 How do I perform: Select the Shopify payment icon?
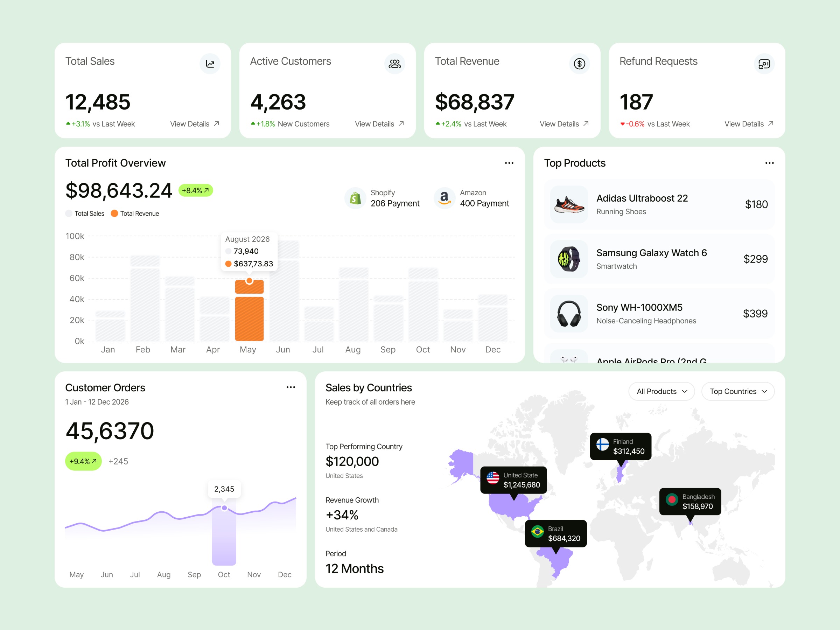click(355, 198)
